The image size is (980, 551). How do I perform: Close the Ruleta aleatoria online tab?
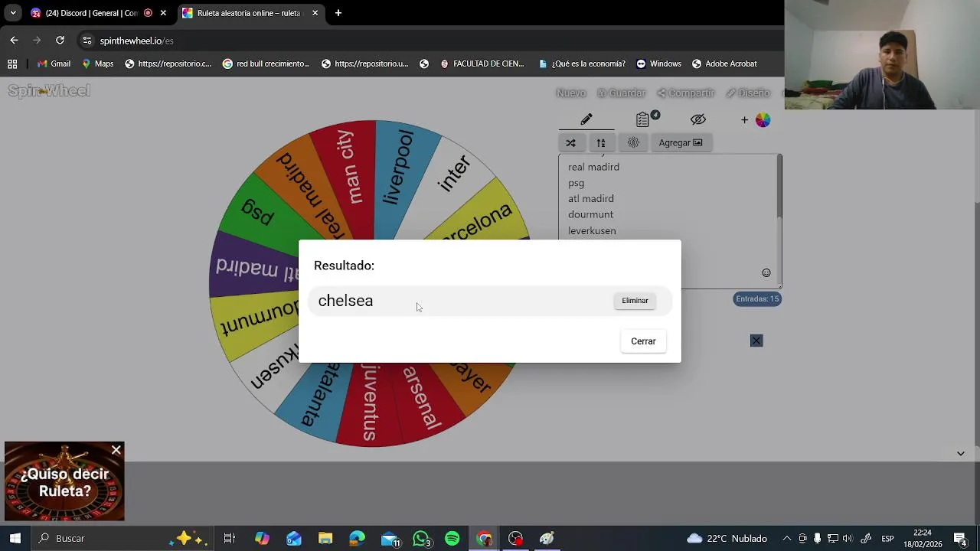pos(315,13)
